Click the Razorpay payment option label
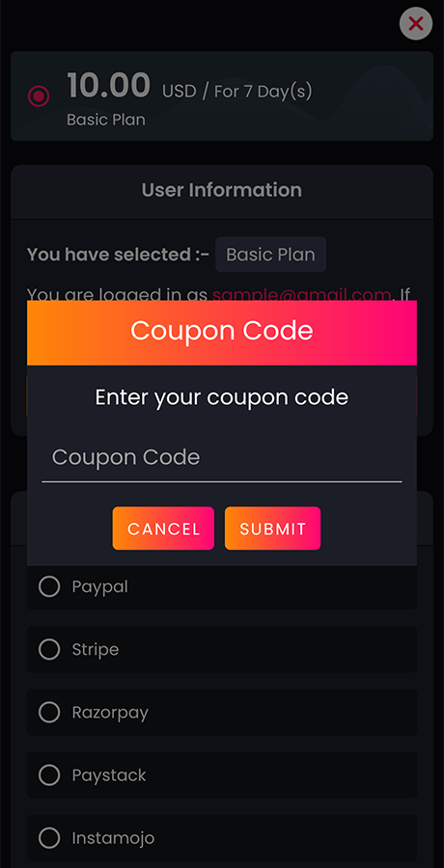444x868 pixels. click(x=110, y=713)
